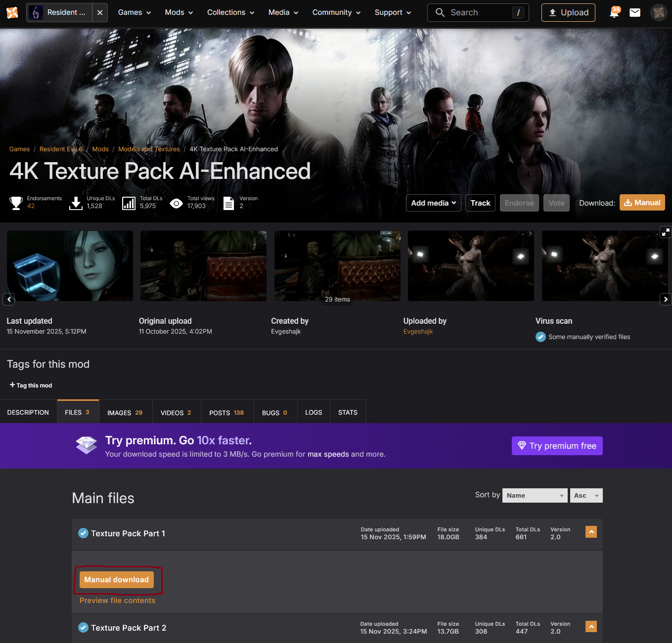This screenshot has width=672, height=643.
Task: Switch to the Images tab
Action: pos(125,413)
